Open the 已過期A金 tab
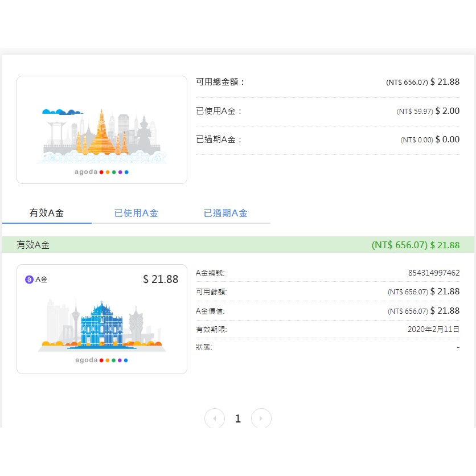This screenshot has height=476, width=476. [x=225, y=213]
